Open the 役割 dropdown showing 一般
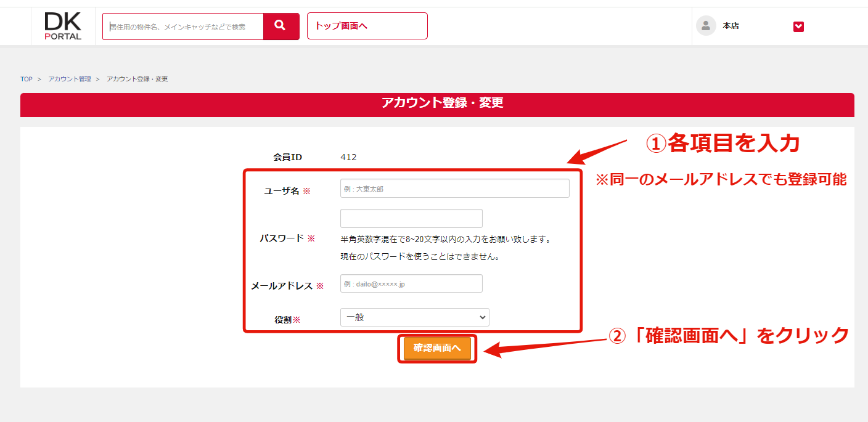The height and width of the screenshot is (422, 868). tap(414, 317)
